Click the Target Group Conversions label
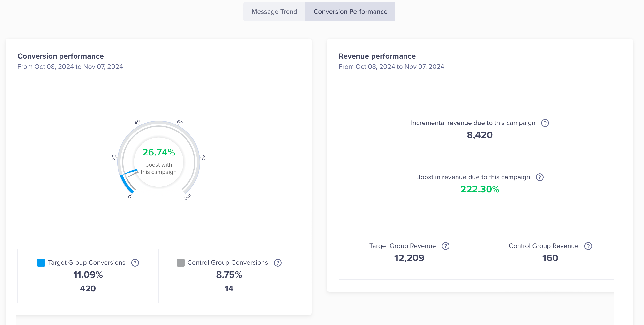This screenshot has width=644, height=325. point(87,263)
